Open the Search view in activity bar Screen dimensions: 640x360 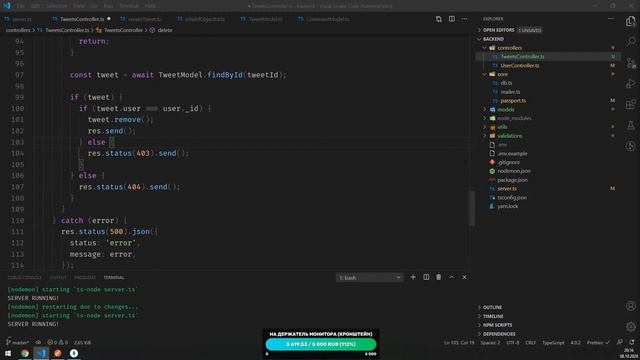(x=630, y=42)
